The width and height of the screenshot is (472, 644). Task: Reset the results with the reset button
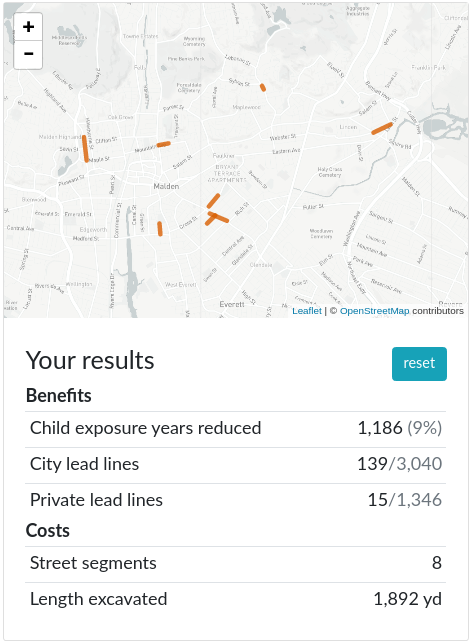click(x=419, y=363)
